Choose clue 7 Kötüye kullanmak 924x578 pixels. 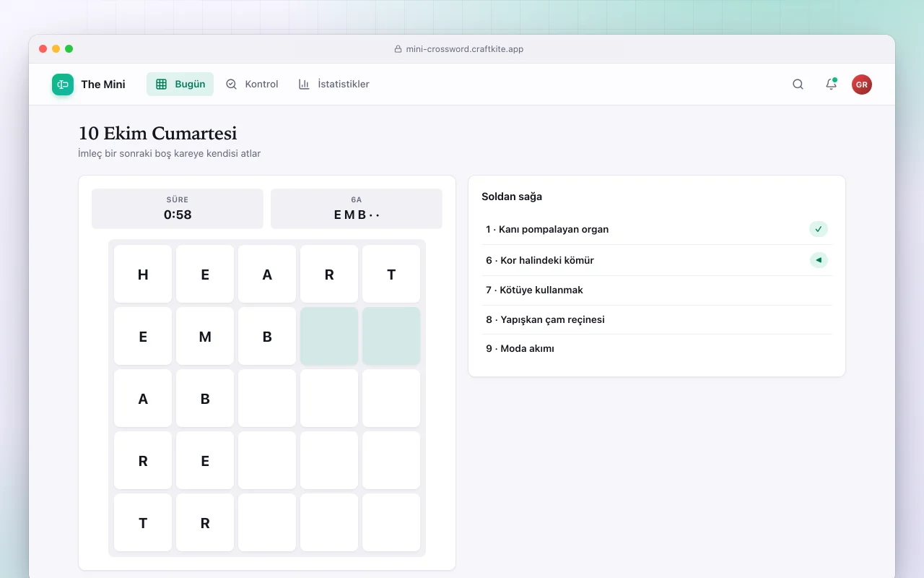point(657,290)
